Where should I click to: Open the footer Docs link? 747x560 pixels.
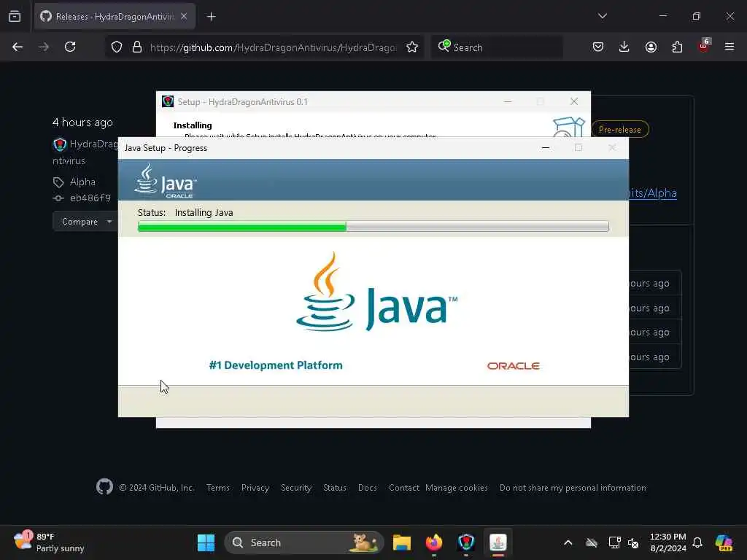pos(368,488)
